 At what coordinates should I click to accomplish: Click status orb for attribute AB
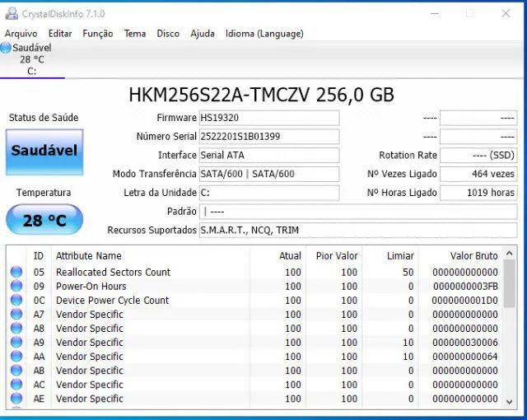click(16, 371)
